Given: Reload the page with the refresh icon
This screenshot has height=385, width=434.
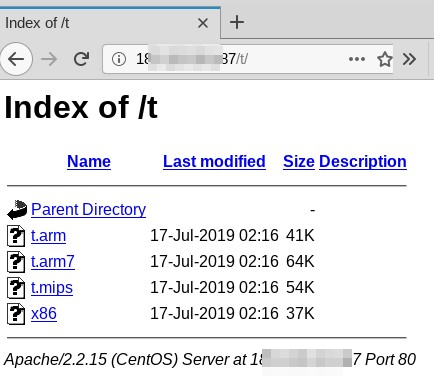Looking at the screenshot, I should [x=81, y=59].
